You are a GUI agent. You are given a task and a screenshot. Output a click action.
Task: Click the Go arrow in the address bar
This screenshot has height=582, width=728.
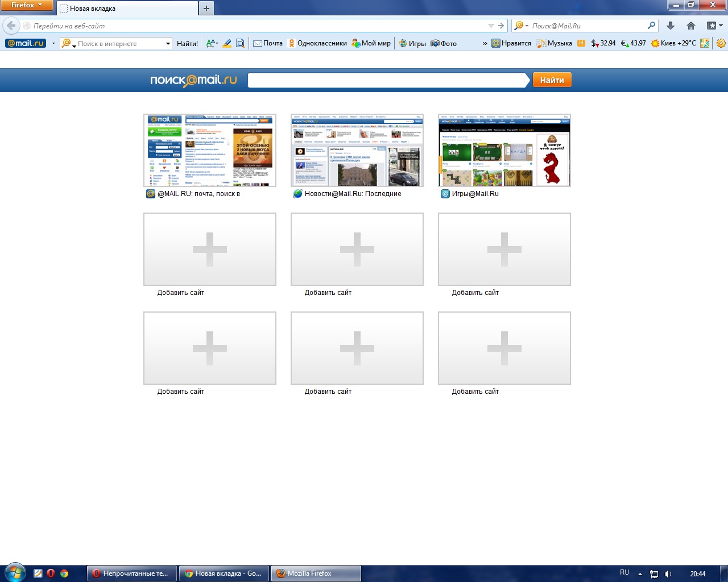click(501, 26)
